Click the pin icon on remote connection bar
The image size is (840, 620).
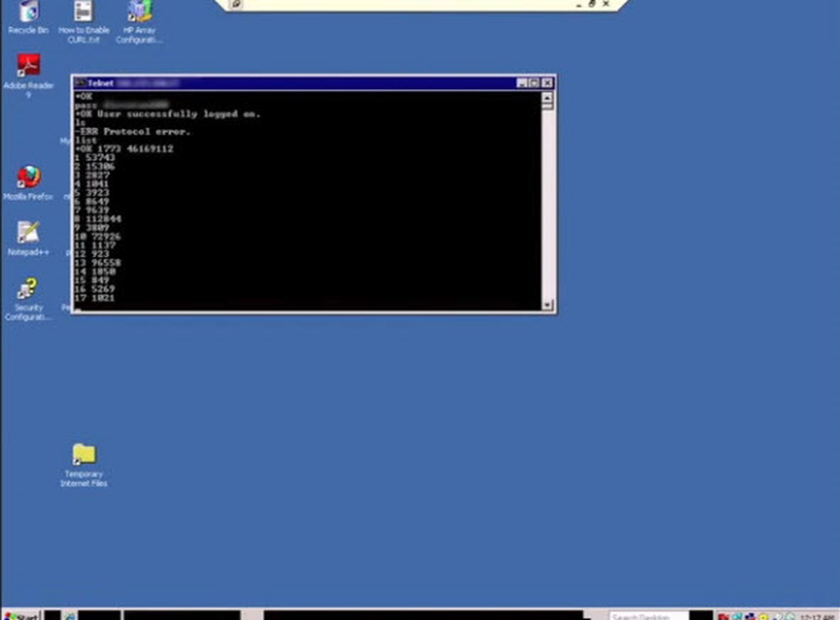tap(237, 4)
